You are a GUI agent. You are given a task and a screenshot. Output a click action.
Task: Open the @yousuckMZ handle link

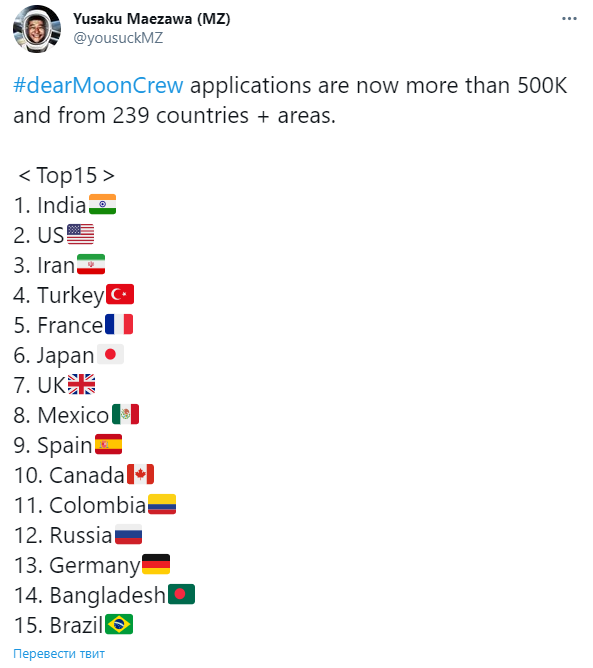click(x=118, y=38)
